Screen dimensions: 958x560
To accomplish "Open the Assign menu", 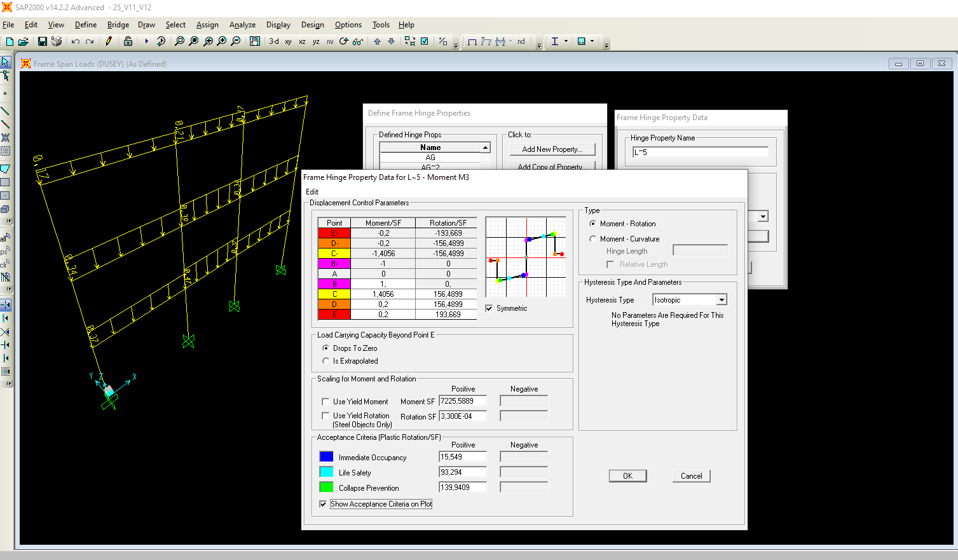I will pyautogui.click(x=207, y=25).
